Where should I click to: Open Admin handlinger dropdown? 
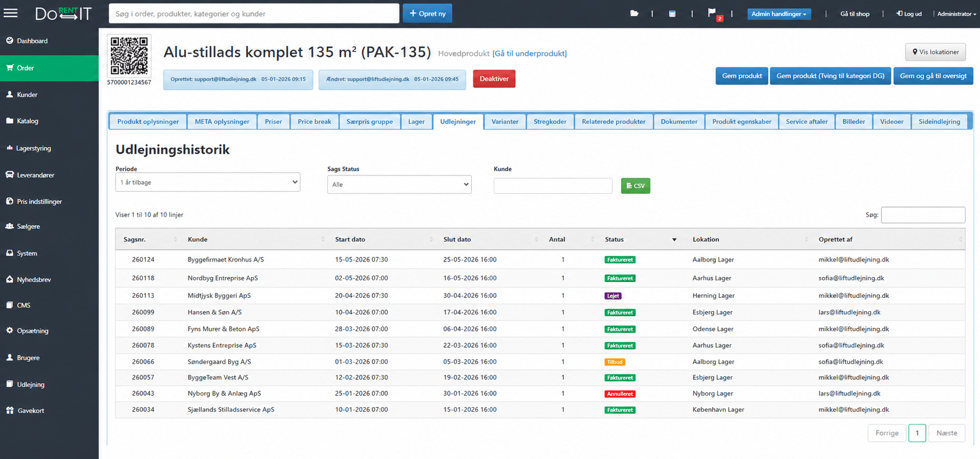coord(779,14)
